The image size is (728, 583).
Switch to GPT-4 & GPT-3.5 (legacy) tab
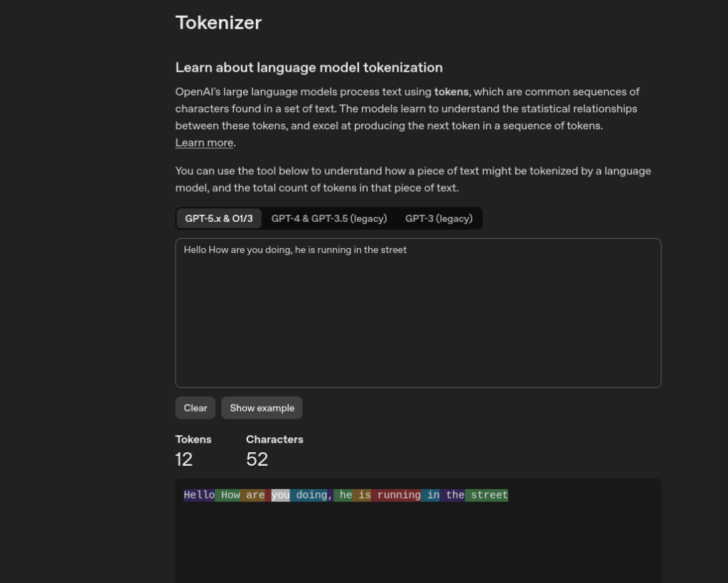329,218
